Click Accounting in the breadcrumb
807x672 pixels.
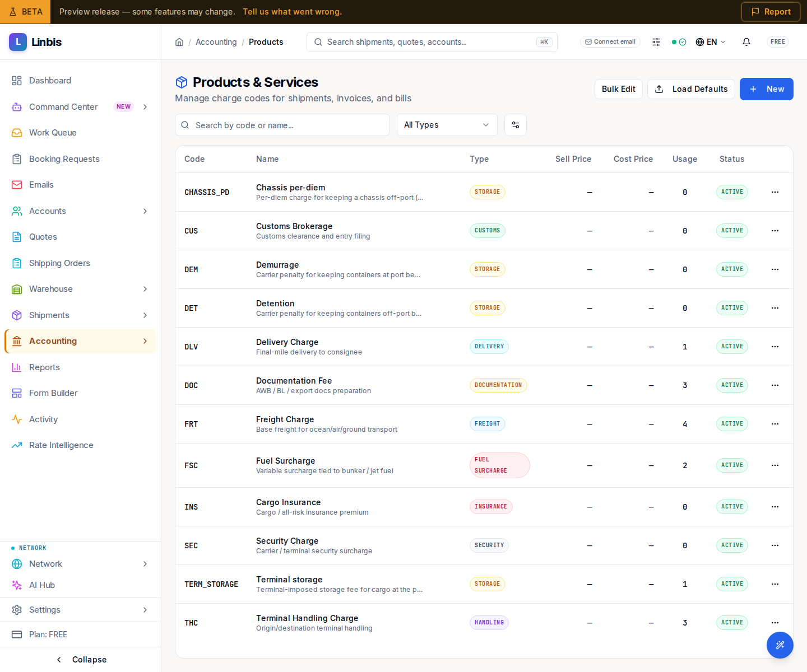pos(216,42)
